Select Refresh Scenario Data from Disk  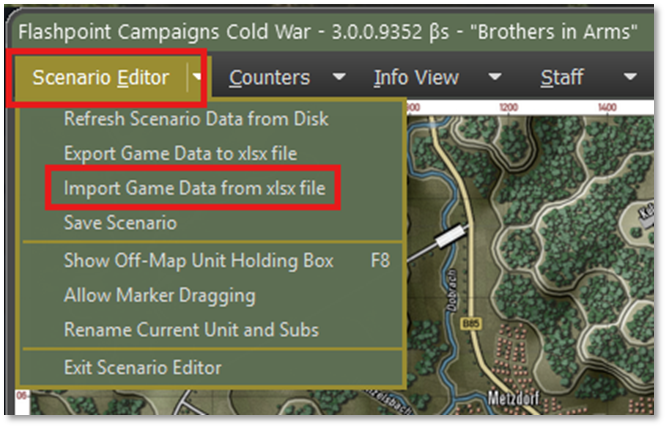click(196, 119)
